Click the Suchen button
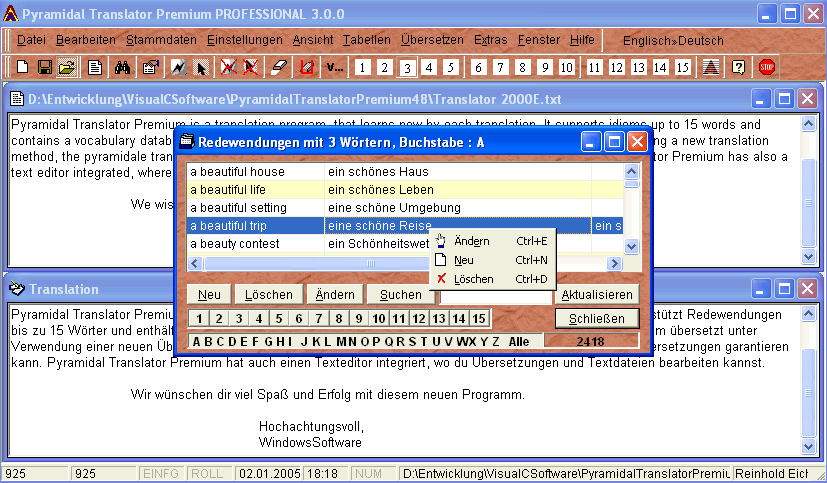This screenshot has height=483, width=827. coord(401,295)
